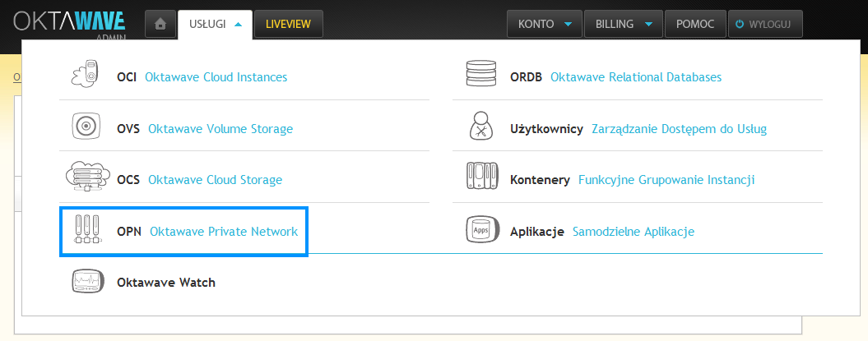This screenshot has width=868, height=341.
Task: Click the OPN label
Action: pyautogui.click(x=129, y=232)
